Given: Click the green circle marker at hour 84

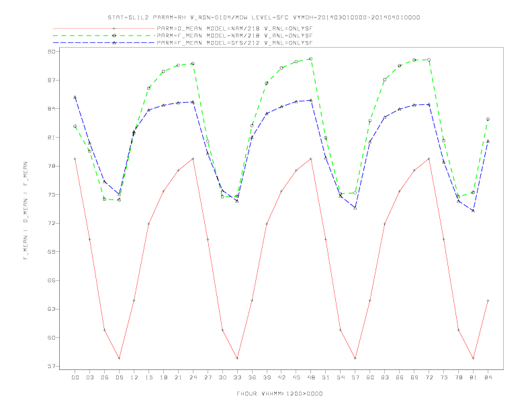Looking at the screenshot, I should pos(488,120).
